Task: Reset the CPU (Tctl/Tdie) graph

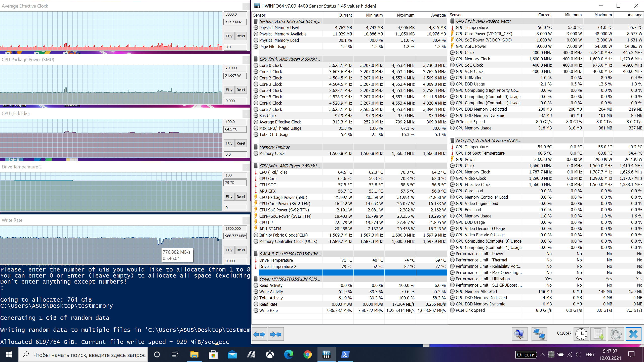Action: coord(241,143)
